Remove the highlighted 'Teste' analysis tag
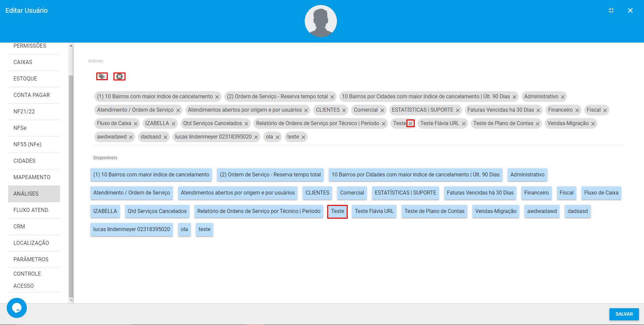Viewport: 644px width, 325px height. (x=411, y=123)
